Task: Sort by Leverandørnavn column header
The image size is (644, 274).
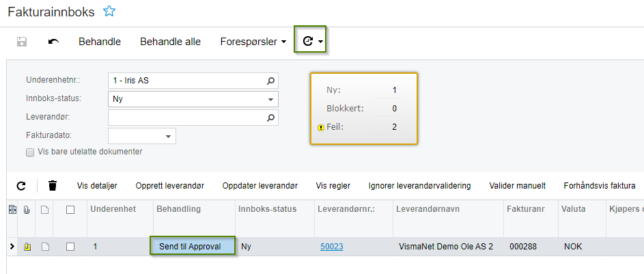Action: click(428, 209)
